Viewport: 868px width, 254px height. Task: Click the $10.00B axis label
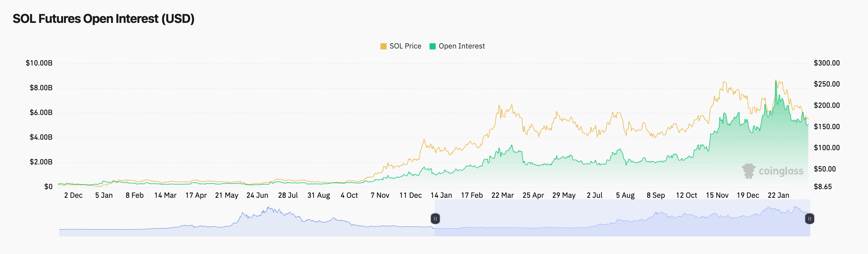coord(39,63)
